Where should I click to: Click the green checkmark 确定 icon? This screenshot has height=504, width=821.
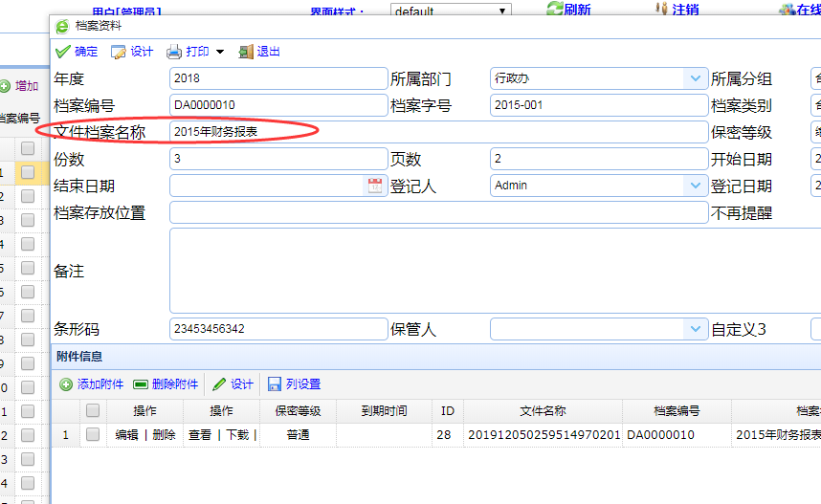63,52
